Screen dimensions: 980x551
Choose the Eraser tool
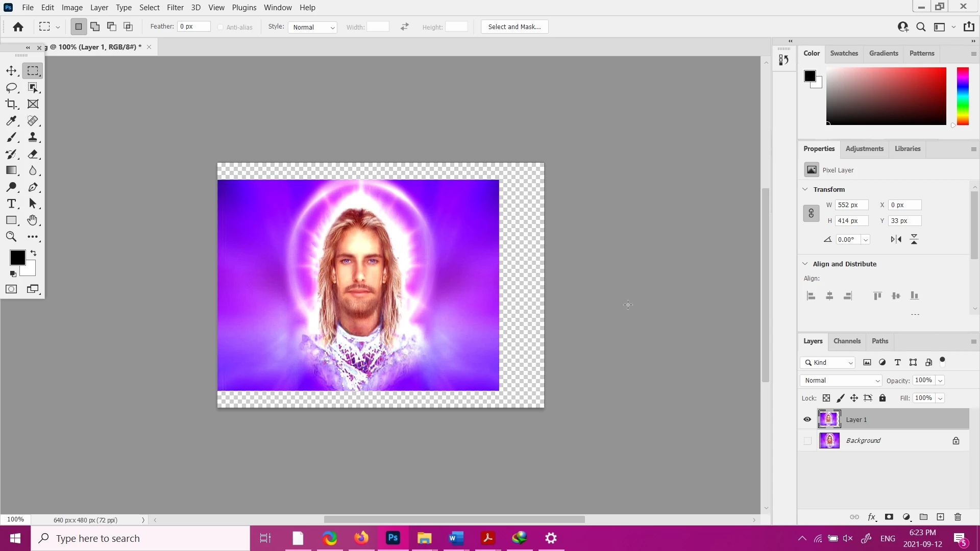(x=33, y=154)
